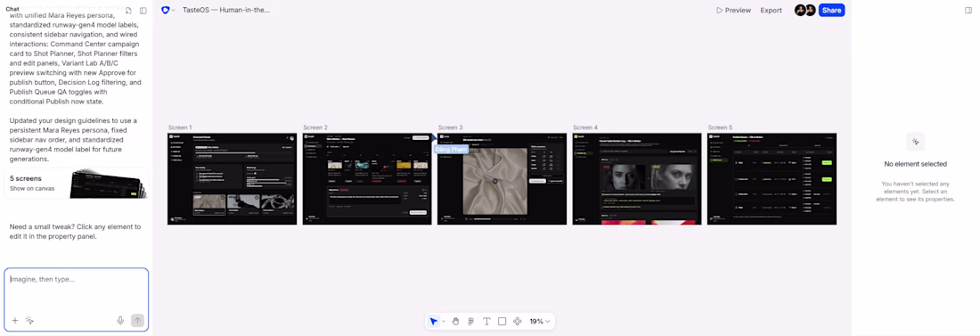
Task: Click the blue Share button
Action: tap(831, 10)
